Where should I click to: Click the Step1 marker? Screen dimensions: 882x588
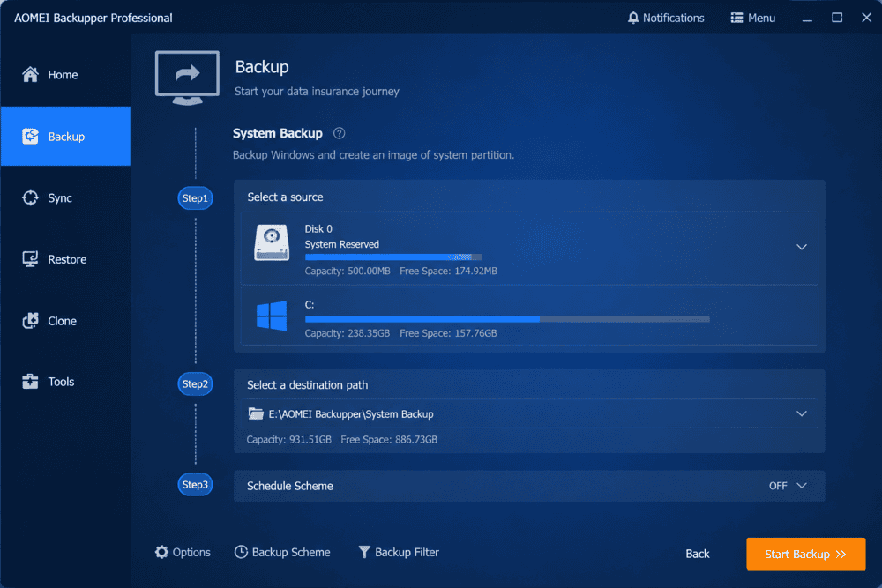[x=195, y=197]
